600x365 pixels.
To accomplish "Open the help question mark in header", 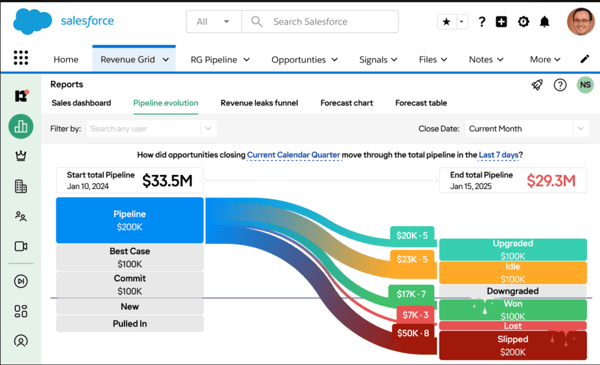I will (482, 22).
